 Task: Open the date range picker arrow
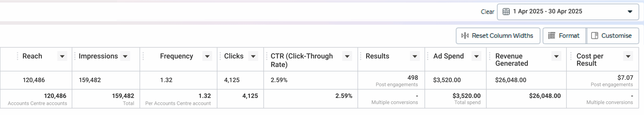630,12
